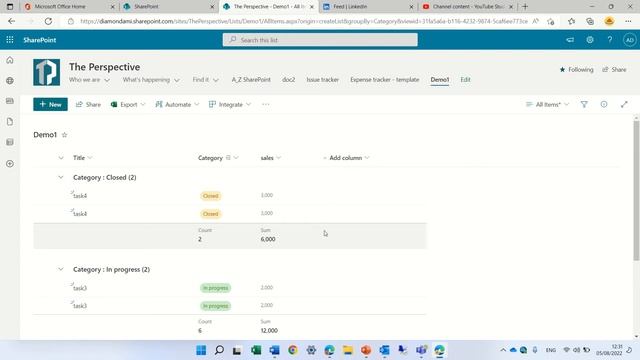Screen dimensions: 640x360
Task: Open the Add column dropdown
Action: [x=346, y=158]
